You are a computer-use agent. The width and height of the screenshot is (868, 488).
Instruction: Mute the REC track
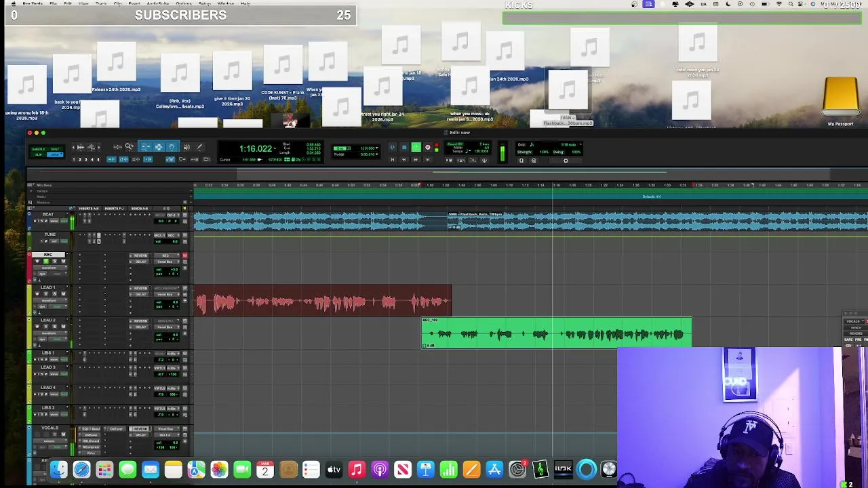(63, 262)
